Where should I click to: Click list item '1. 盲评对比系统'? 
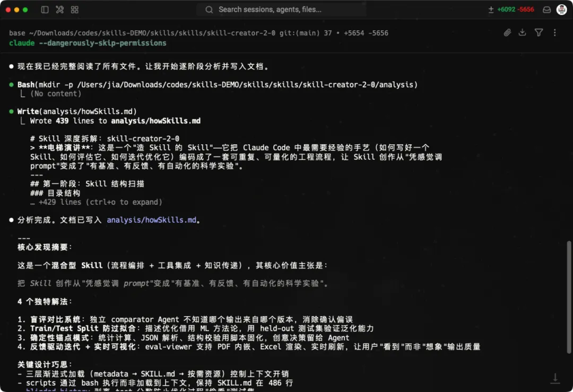click(x=185, y=319)
